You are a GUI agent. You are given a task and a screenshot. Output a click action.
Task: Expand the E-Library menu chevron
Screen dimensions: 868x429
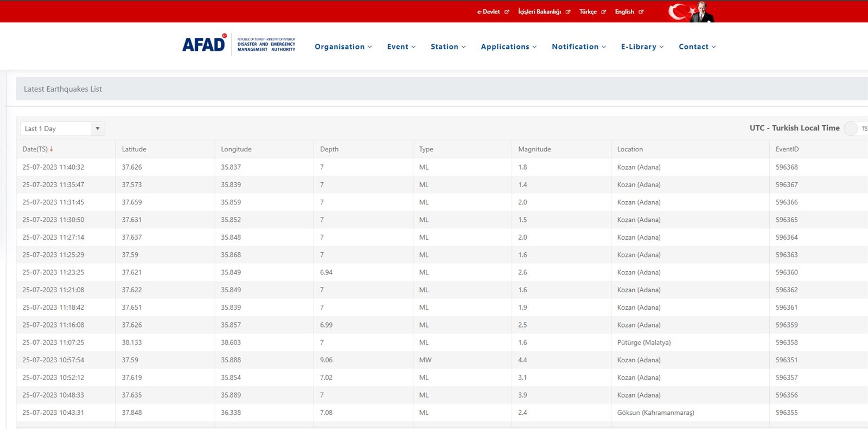(x=661, y=47)
